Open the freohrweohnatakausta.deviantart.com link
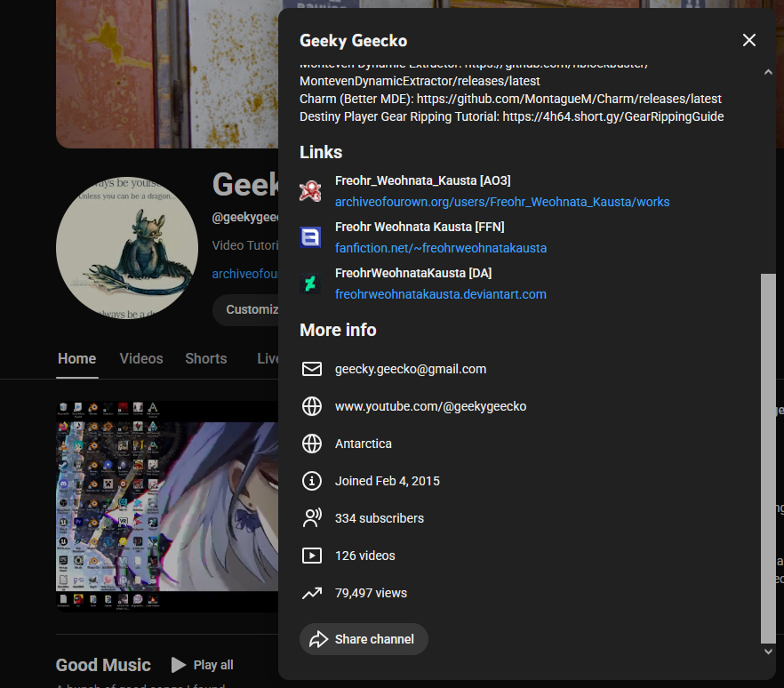Image resolution: width=784 pixels, height=688 pixels. pos(441,294)
